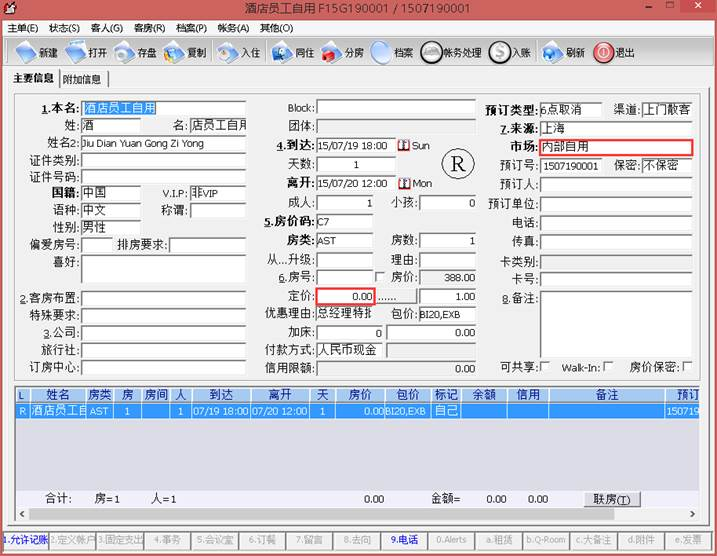Viewport: 717px width, 556px height.
Task: Switch to the 主要信息 tab
Action: [x=33, y=78]
